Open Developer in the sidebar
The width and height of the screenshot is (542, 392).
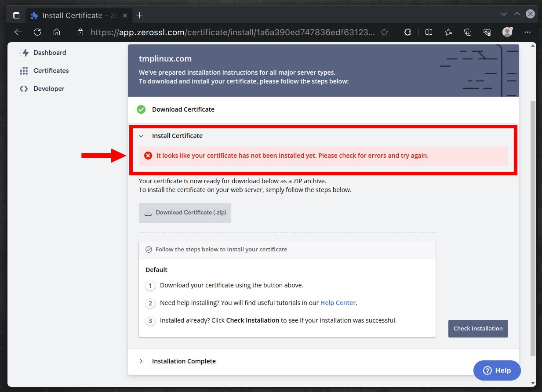pyautogui.click(x=49, y=89)
